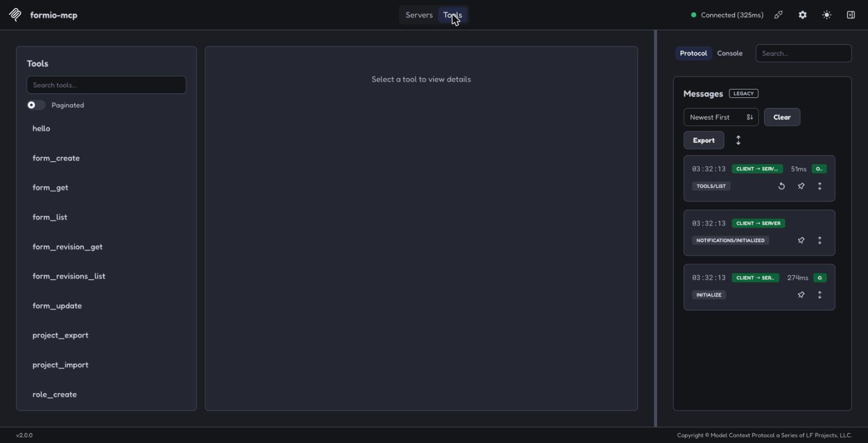Click the TOOLS/LIST method tag

coord(711,186)
